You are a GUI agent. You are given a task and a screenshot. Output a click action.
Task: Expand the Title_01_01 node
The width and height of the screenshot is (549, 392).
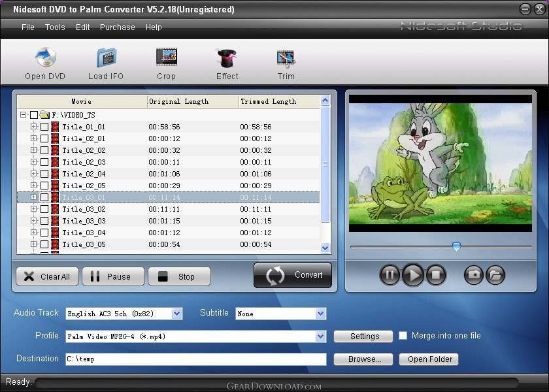tap(33, 126)
